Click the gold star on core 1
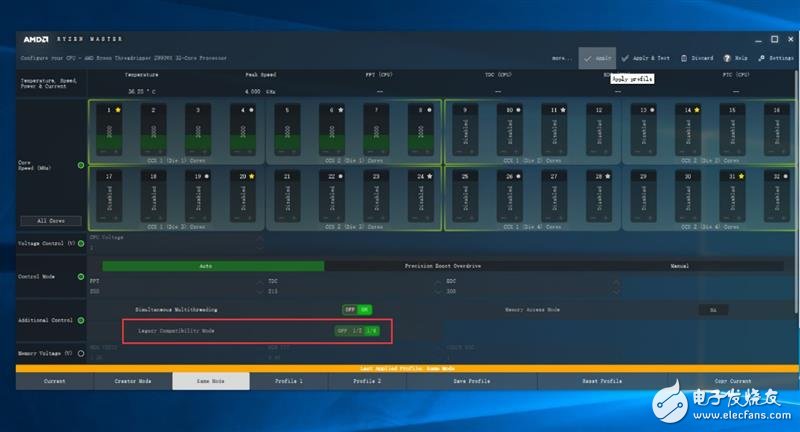 coord(118,110)
